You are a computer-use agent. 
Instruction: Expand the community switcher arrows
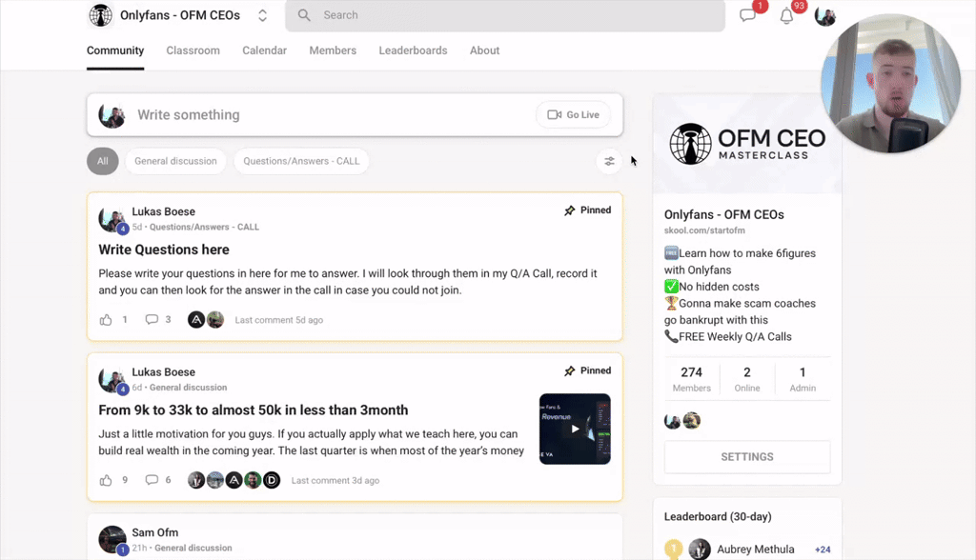[263, 15]
